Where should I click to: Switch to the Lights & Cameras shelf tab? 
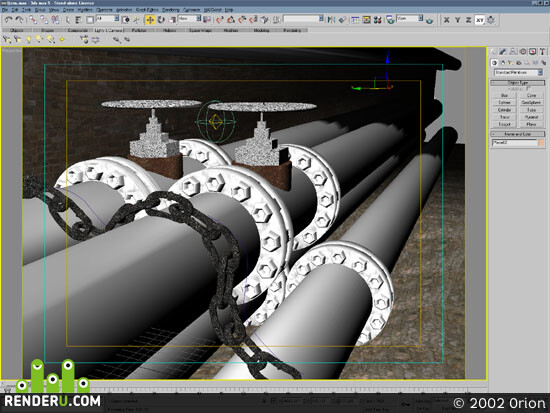108,31
